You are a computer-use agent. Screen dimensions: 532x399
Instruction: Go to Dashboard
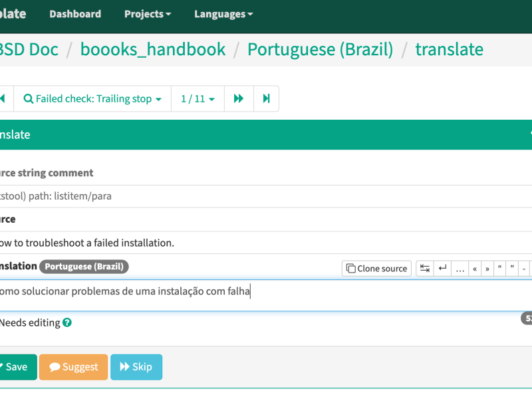tap(75, 14)
